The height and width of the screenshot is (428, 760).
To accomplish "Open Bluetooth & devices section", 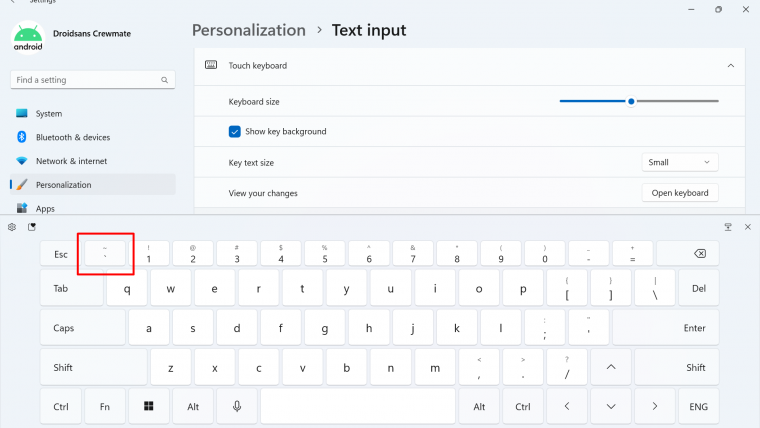I will 72,137.
